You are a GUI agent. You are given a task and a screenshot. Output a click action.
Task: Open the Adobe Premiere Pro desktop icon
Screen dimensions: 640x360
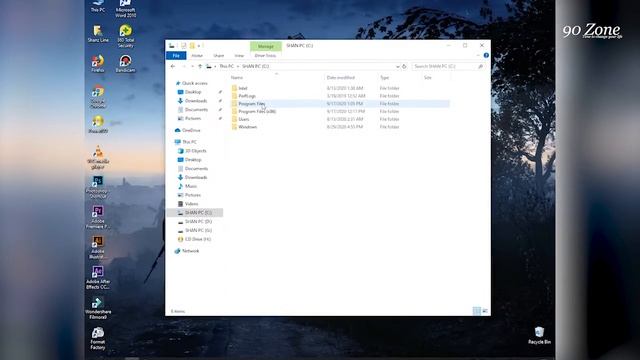point(98,217)
